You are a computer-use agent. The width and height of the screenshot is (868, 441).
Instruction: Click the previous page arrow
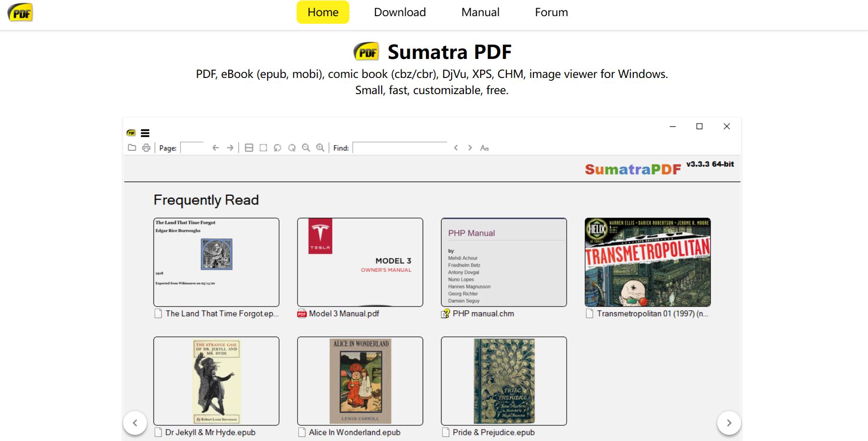click(216, 148)
